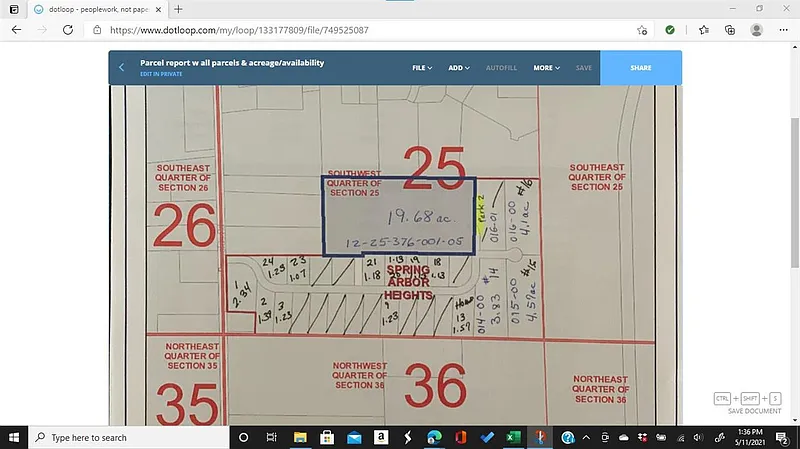Open Office app from taskbar

(461, 437)
